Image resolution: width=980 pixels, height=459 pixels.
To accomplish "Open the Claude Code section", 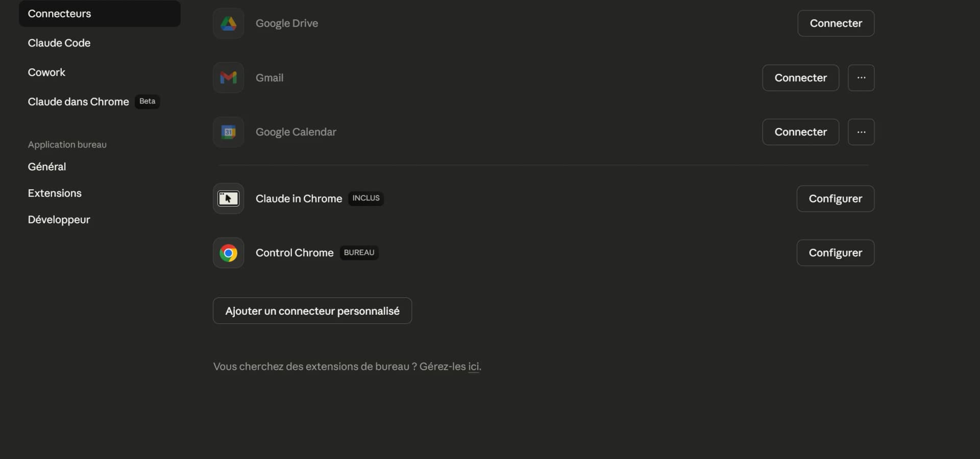I will tap(58, 43).
